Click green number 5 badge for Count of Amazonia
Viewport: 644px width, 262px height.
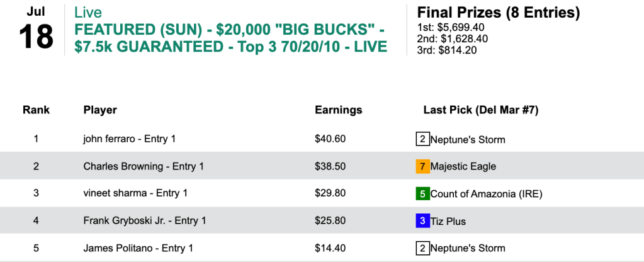(x=422, y=193)
